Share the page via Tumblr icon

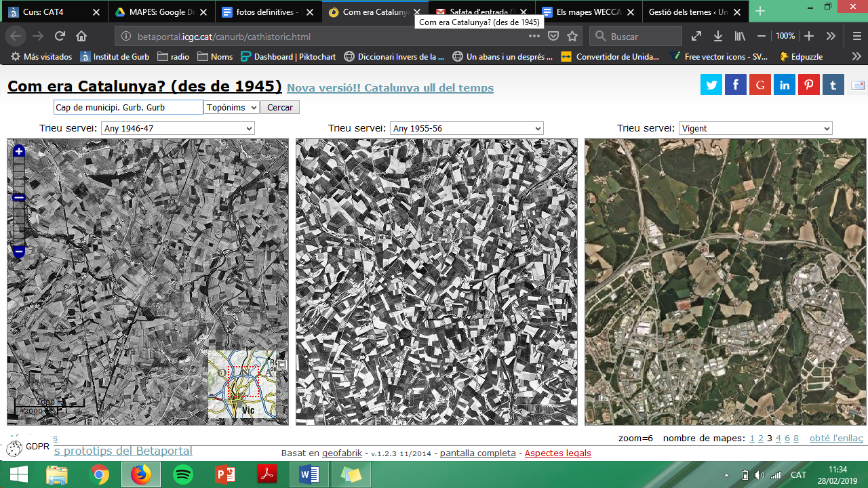click(833, 85)
